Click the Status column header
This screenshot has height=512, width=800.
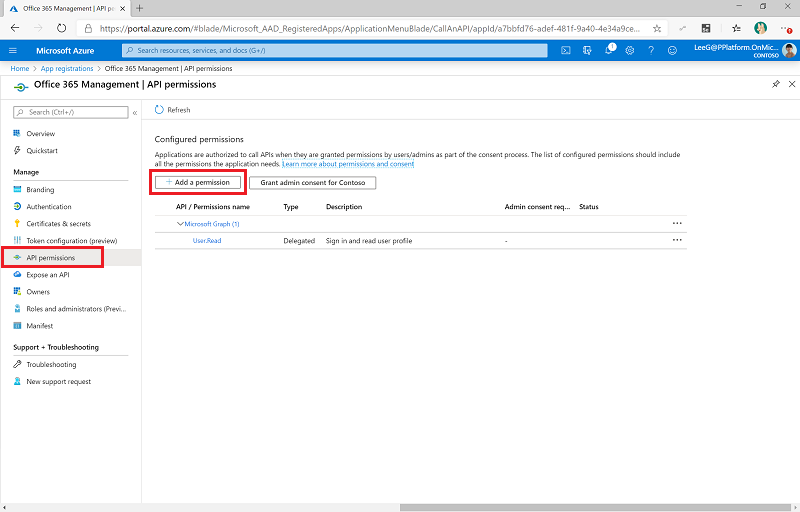click(x=589, y=207)
